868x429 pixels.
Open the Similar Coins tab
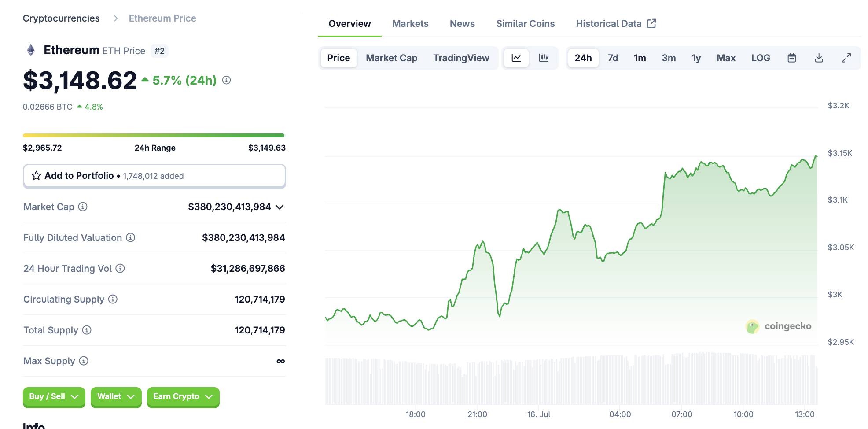point(525,23)
